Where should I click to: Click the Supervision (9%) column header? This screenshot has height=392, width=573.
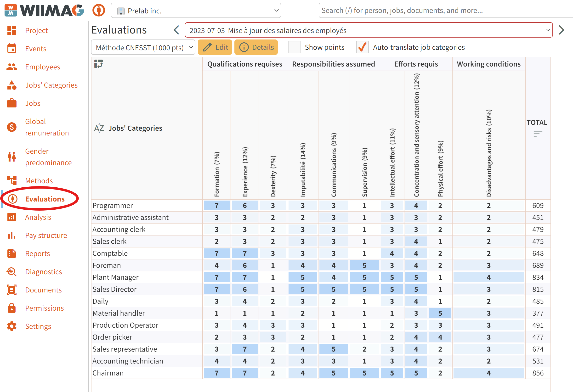[x=364, y=172]
